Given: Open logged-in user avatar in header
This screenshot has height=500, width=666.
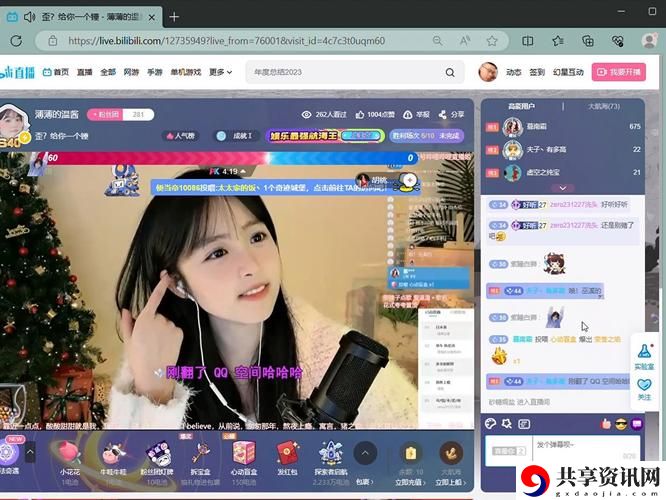Looking at the screenshot, I should (488, 72).
